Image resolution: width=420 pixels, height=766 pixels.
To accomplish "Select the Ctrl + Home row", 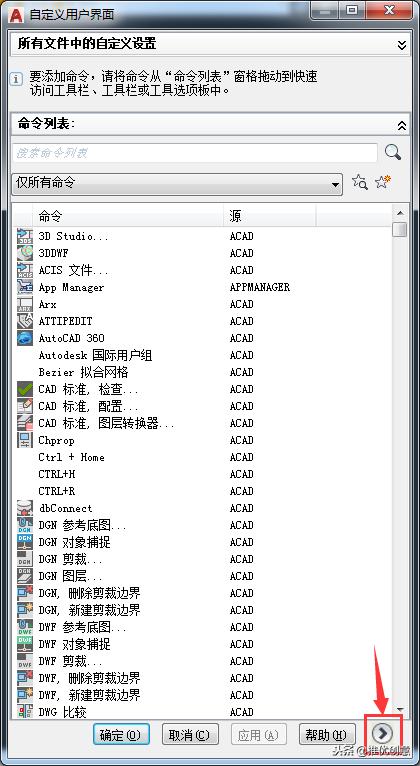I will coord(203,457).
